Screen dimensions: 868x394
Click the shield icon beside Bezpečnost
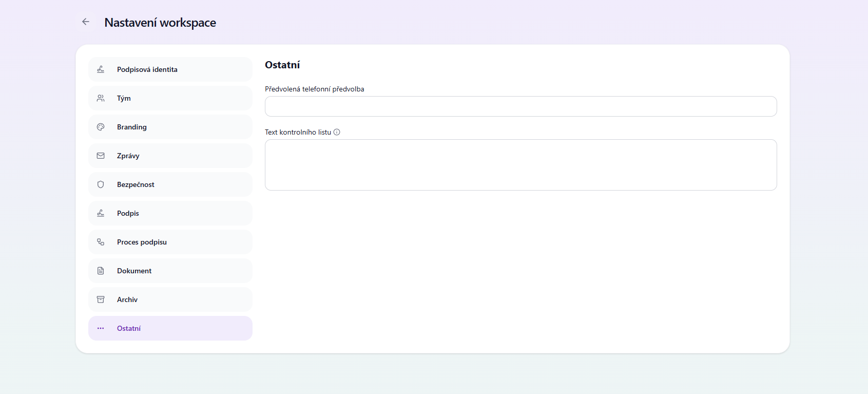tap(101, 184)
